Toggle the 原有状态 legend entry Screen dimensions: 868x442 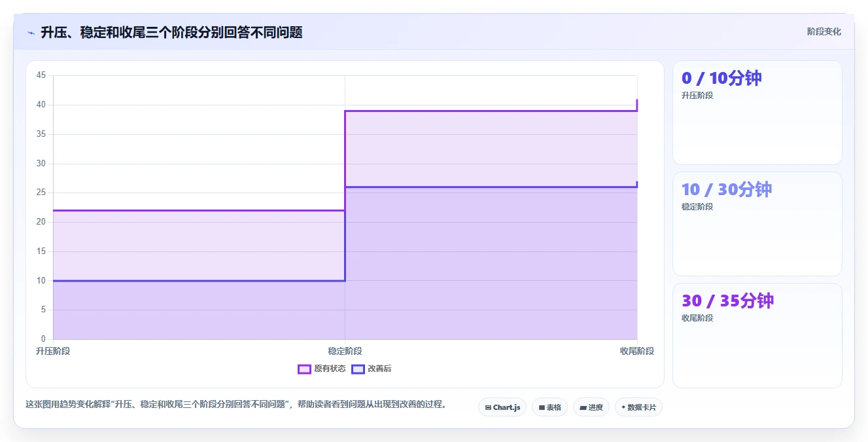pos(322,369)
